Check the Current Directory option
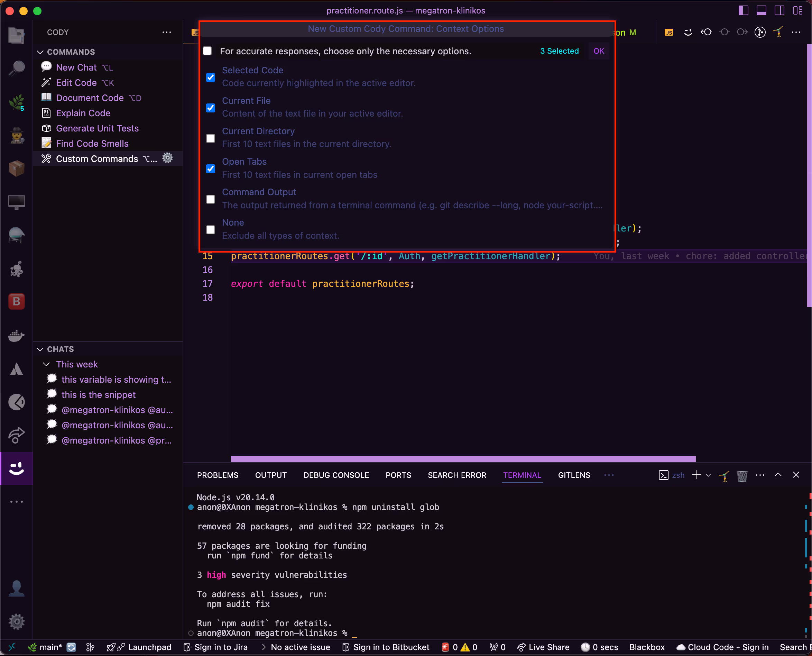 211,138
